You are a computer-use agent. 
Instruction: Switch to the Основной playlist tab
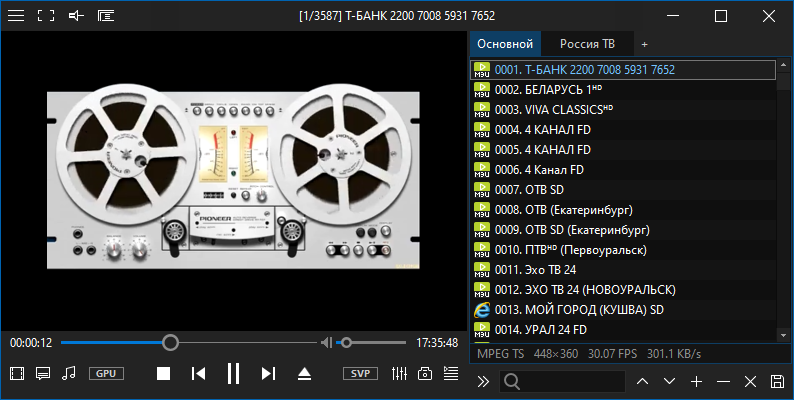(x=505, y=44)
